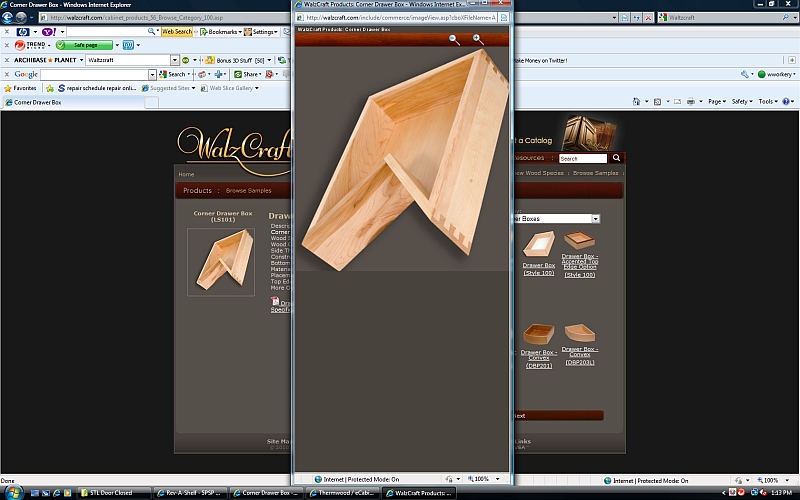Viewport: 800px width, 500px height.
Task: Open the Suggested Sites dropdown
Action: point(168,88)
